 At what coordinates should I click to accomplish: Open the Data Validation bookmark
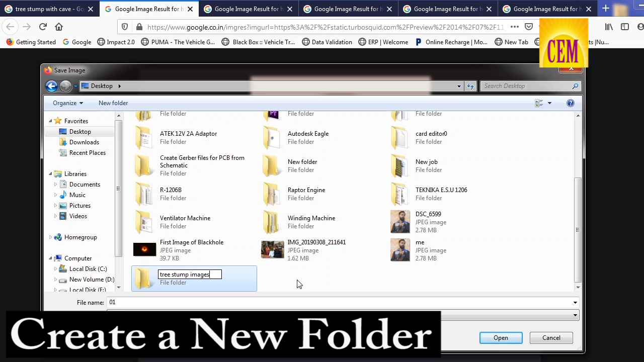coord(327,42)
